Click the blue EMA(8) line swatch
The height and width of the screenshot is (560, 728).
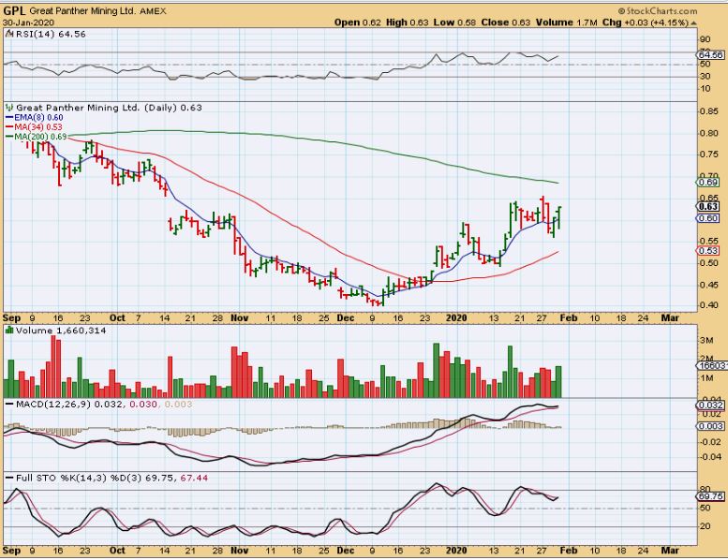9,118
